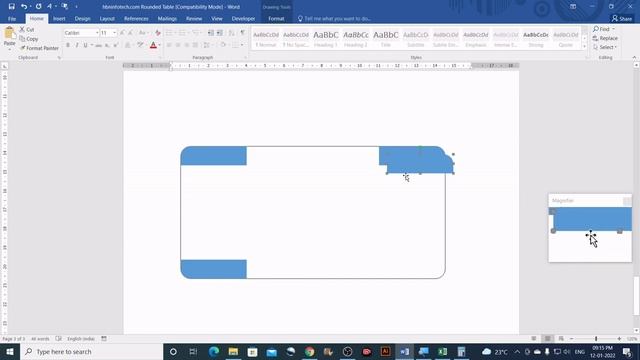Apply the Title style

coord(386,39)
